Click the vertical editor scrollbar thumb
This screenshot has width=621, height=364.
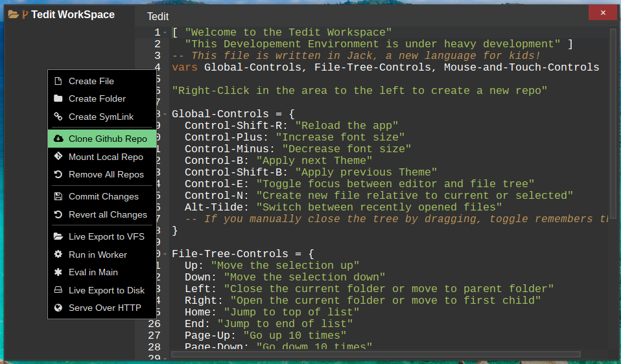coord(613,122)
